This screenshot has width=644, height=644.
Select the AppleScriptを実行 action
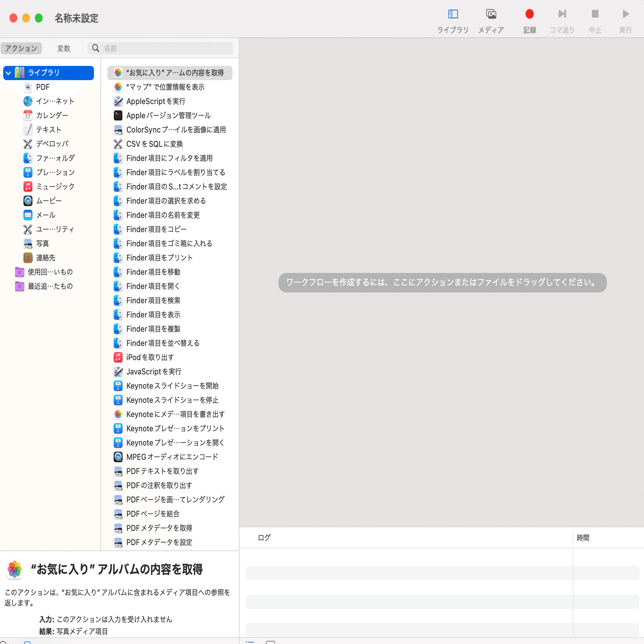click(170, 101)
